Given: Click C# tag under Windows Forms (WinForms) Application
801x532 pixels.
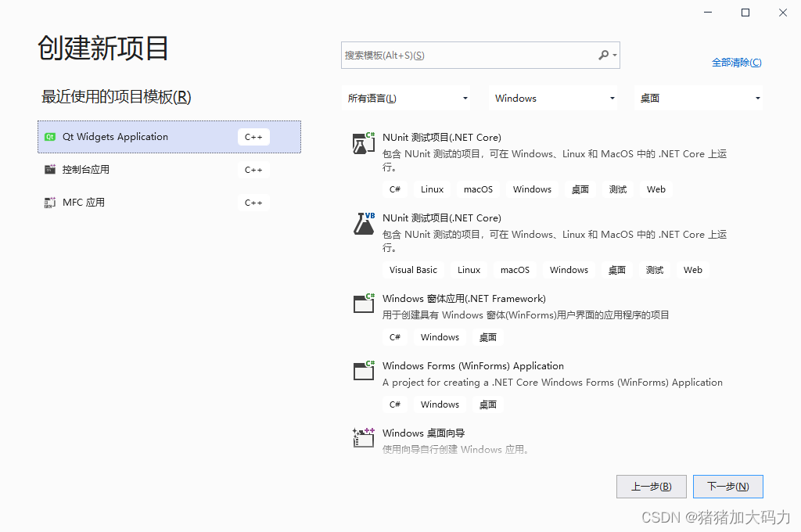Looking at the screenshot, I should (395, 404).
